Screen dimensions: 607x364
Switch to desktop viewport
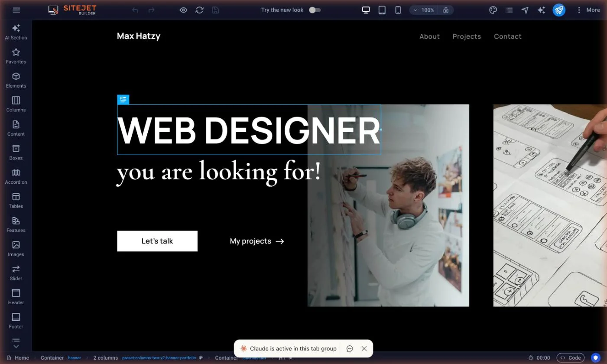coord(366,10)
